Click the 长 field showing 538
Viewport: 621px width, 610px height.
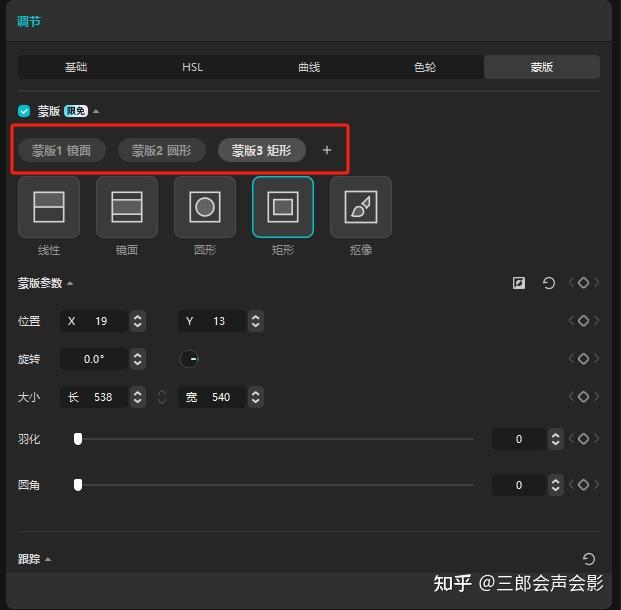click(x=94, y=397)
